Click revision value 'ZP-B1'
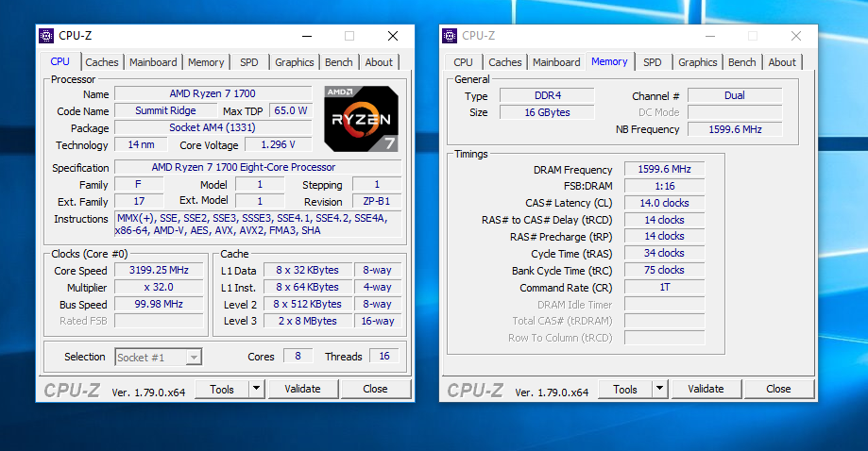The height and width of the screenshot is (451, 868). click(377, 201)
